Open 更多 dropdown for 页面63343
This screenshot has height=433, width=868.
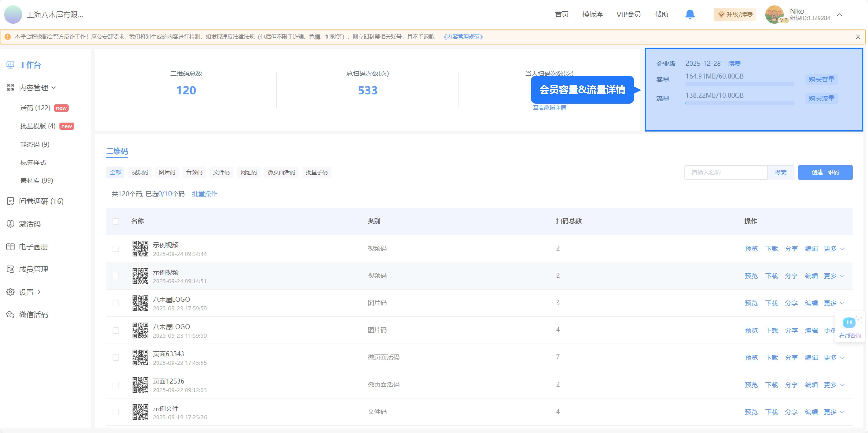click(x=834, y=358)
